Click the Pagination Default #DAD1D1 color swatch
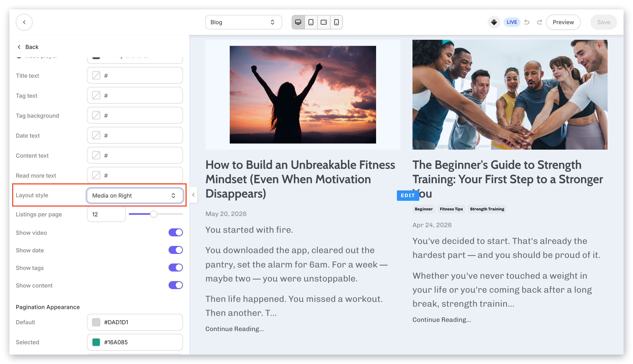 [96, 322]
